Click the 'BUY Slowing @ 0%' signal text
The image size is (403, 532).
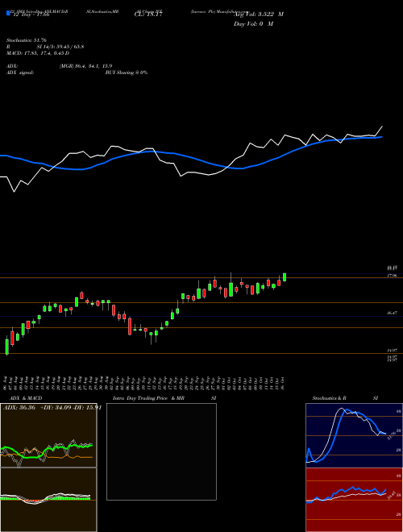pos(127,73)
